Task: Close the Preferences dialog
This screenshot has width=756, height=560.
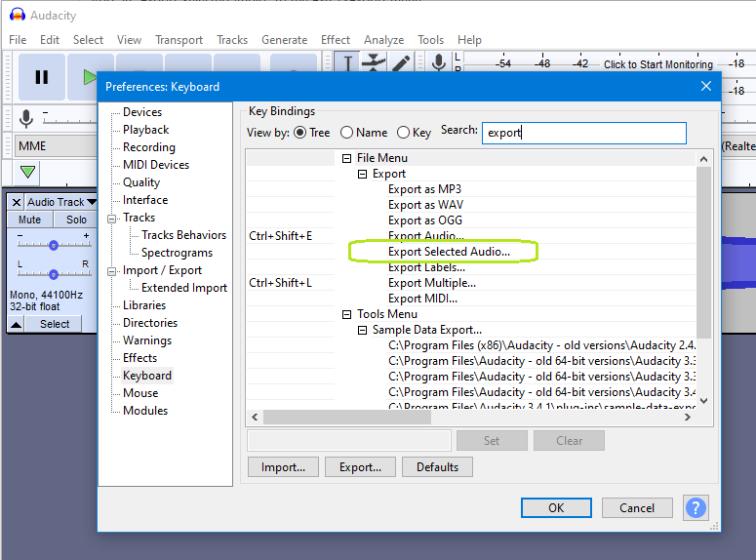Action: pyautogui.click(x=706, y=86)
